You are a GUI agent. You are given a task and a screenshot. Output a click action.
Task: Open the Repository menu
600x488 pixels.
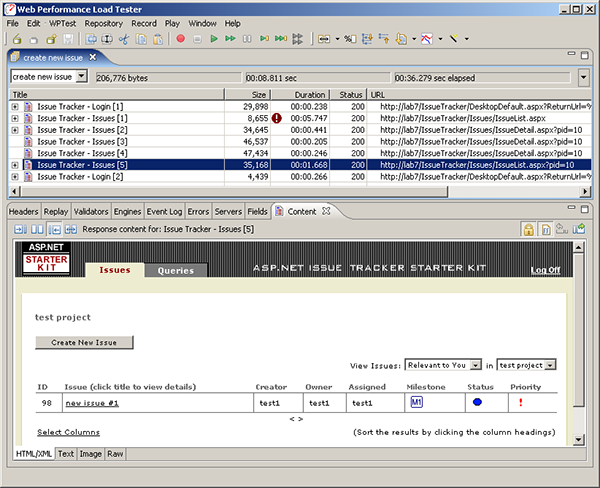(x=104, y=24)
